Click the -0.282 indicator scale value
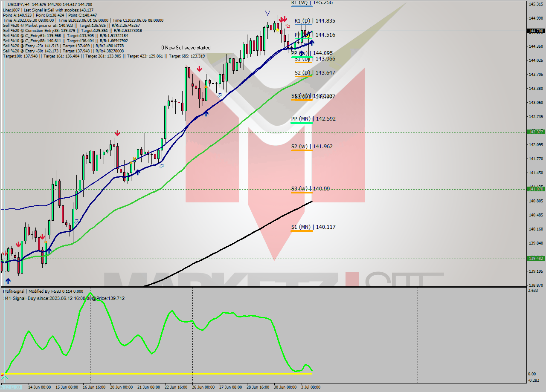The width and height of the screenshot is (546, 392). tap(534, 380)
